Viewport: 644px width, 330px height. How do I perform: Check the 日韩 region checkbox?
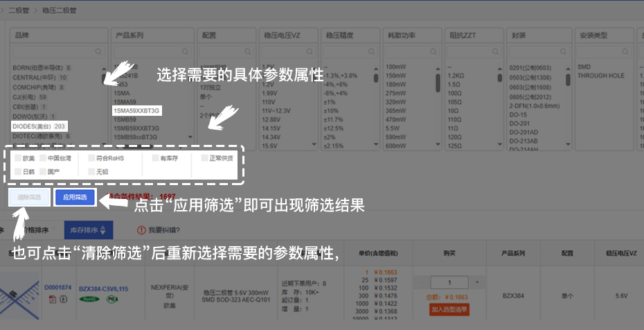click(18, 172)
